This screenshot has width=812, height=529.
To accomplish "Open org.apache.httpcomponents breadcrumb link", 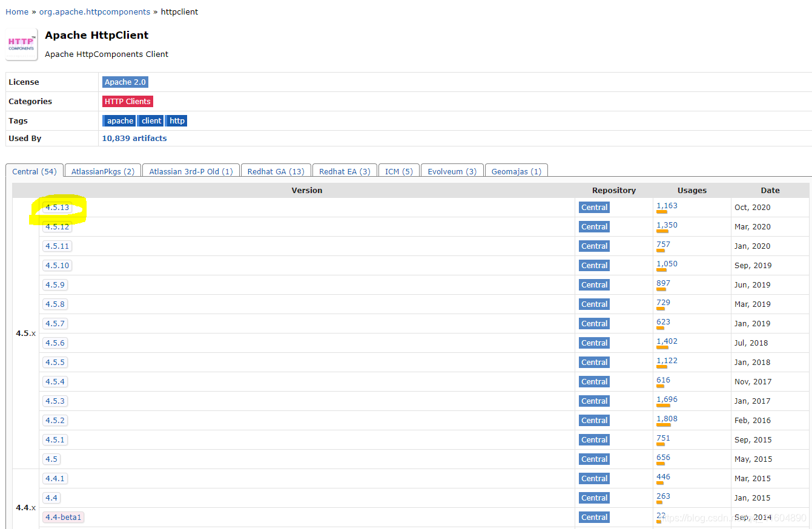I will [x=94, y=11].
